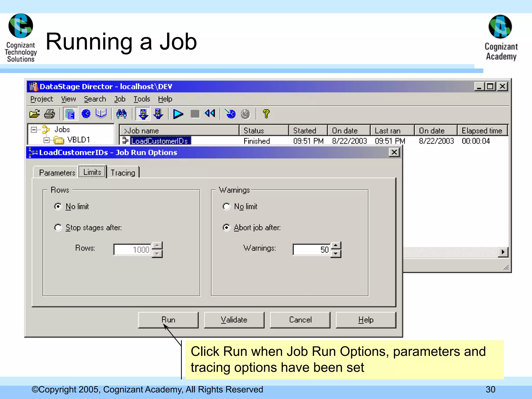
Task: Click the yellow question mark Help icon
Action: 266,114
